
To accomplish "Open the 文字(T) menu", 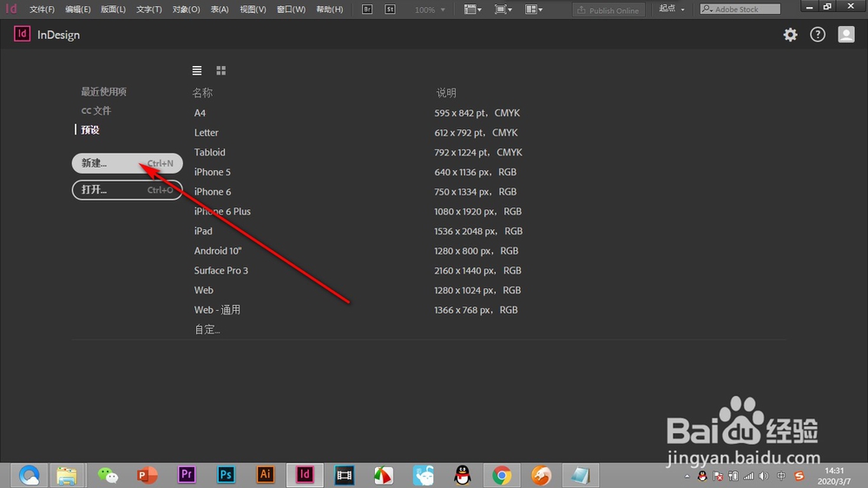I will pyautogui.click(x=149, y=10).
